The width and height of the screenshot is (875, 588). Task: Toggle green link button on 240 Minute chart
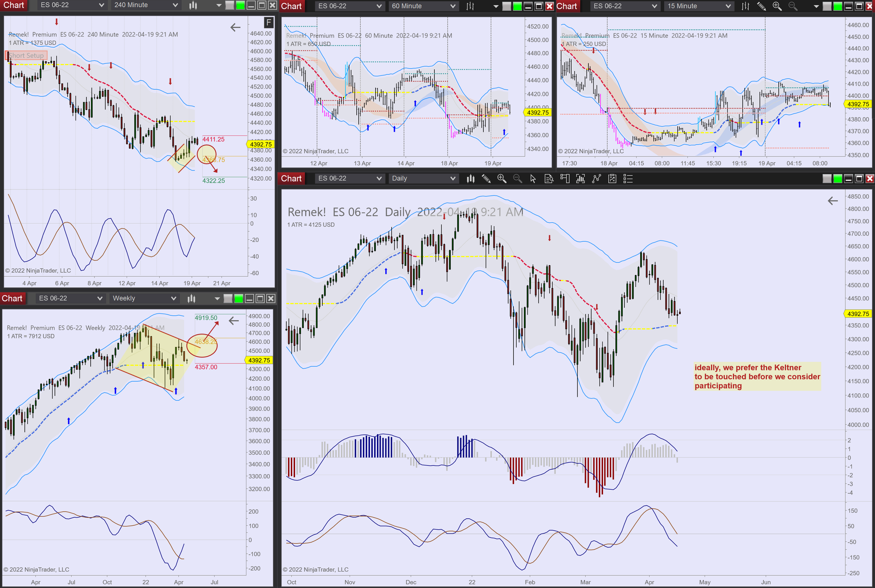coord(240,5)
